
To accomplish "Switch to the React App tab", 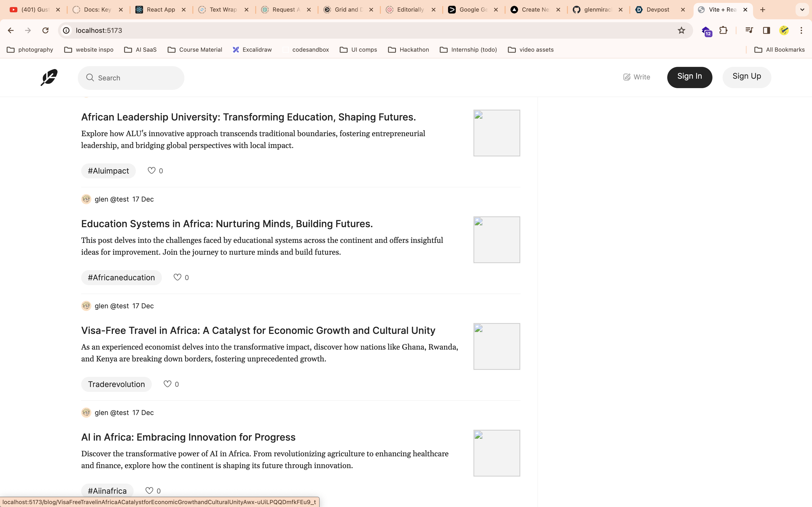I will [x=160, y=10].
